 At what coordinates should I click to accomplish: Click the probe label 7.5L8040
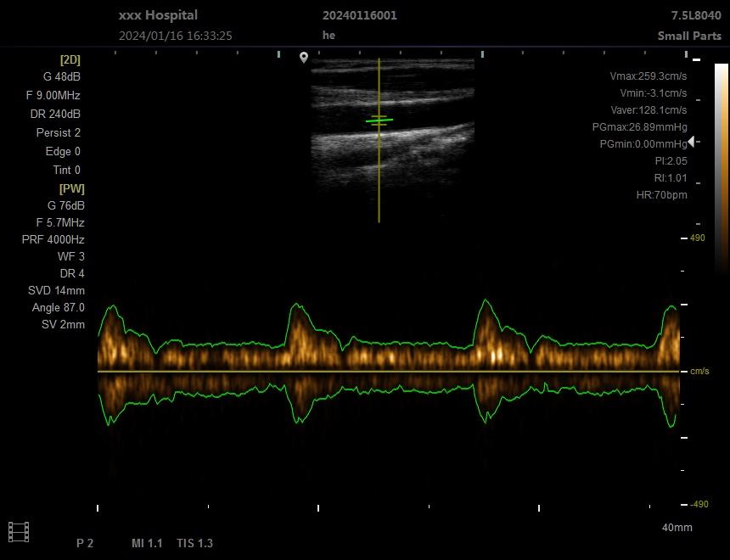point(696,15)
